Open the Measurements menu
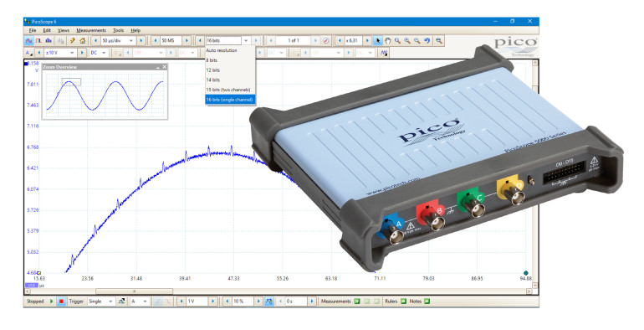The height and width of the screenshot is (330, 644). [x=91, y=30]
